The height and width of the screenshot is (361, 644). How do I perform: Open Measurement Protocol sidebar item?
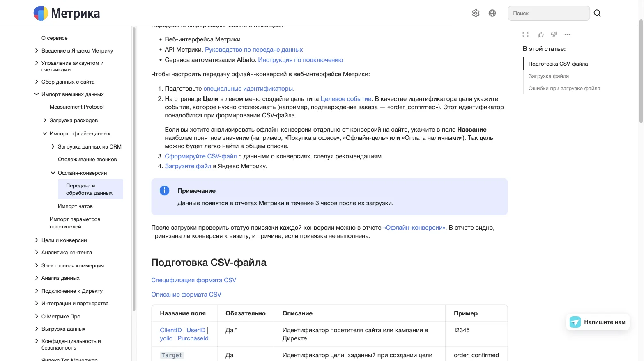tap(77, 107)
